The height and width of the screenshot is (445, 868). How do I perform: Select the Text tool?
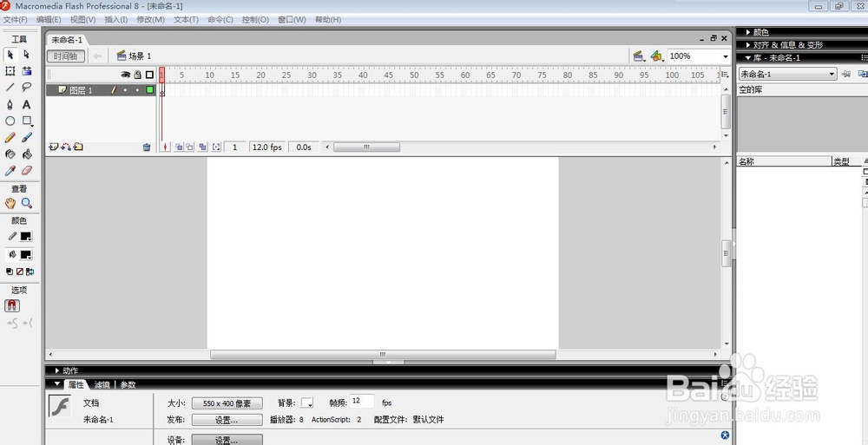[x=26, y=105]
